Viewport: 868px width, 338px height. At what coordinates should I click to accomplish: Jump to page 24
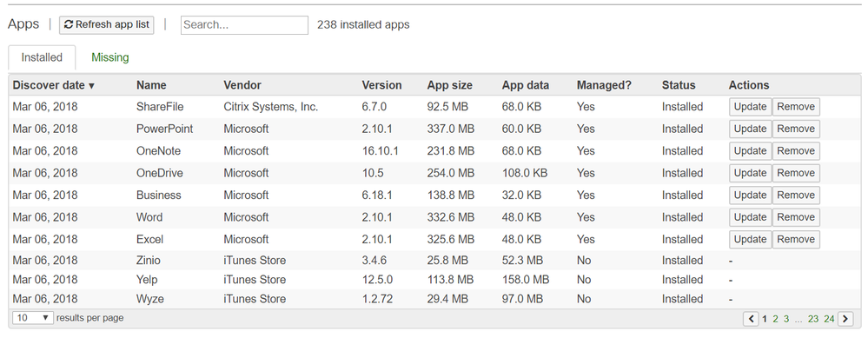tap(829, 319)
